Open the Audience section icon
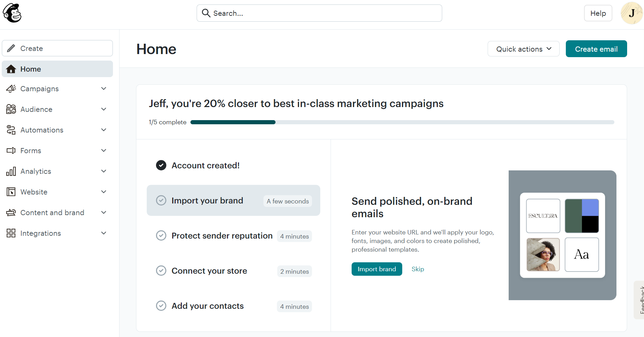Screen dimensions: 644x337 (11, 109)
